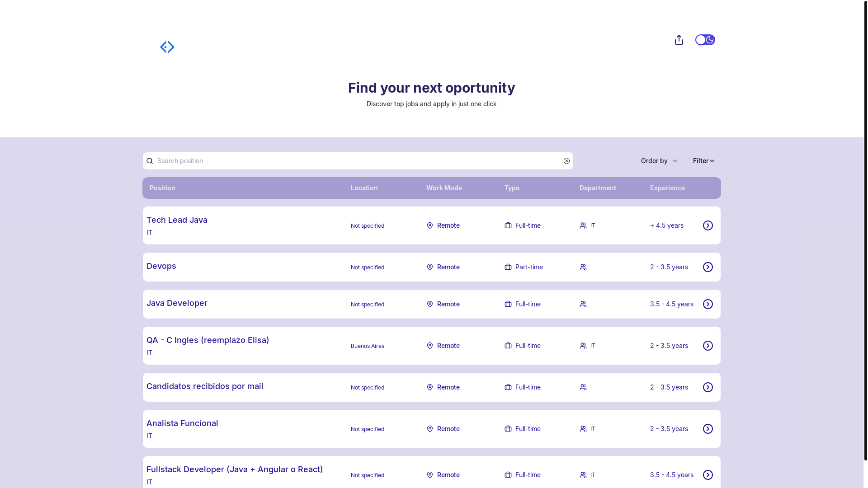The image size is (868, 488).
Task: Click the Part-time type label
Action: tap(529, 267)
